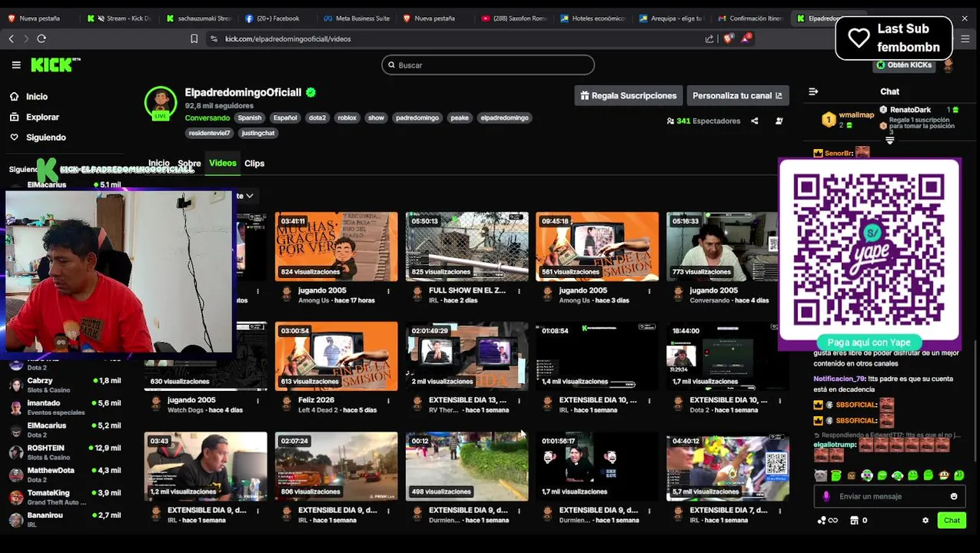Screen dimensions: 980x553
Task: Open options menu for FULL SHOW EN EL Z video
Action: tap(519, 291)
